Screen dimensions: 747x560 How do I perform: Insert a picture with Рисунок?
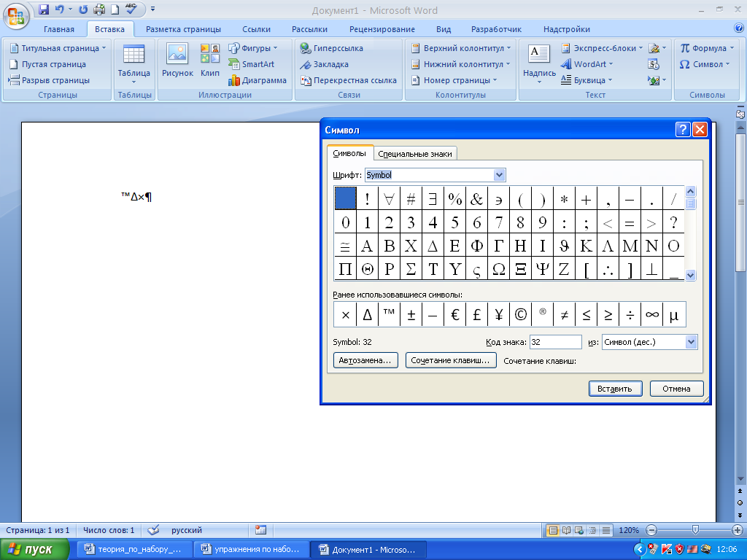click(x=177, y=60)
